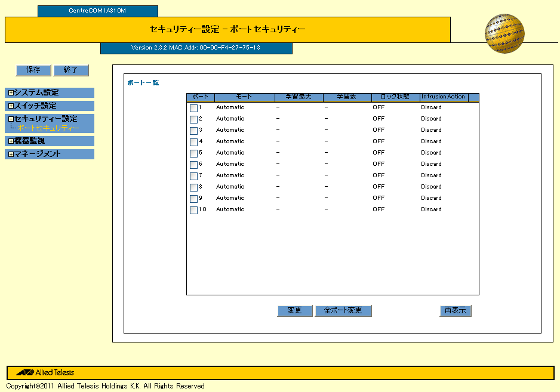Click the copyright notice text
560x392 pixels.
[105, 386]
